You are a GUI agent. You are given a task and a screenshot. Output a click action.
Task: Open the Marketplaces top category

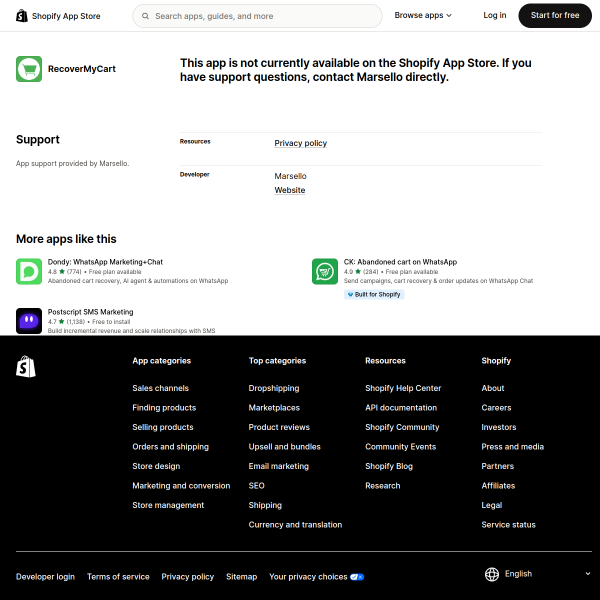[274, 408]
